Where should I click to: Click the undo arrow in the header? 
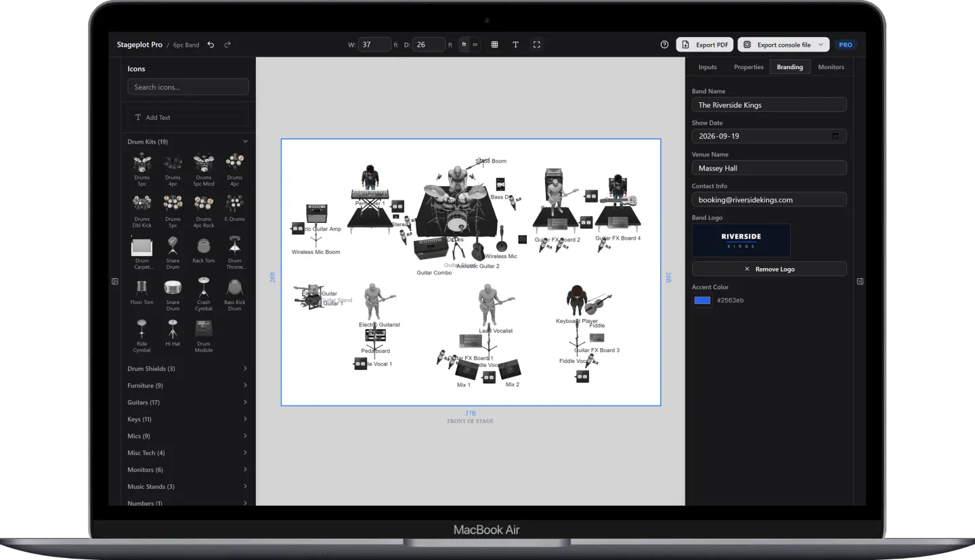coord(211,45)
